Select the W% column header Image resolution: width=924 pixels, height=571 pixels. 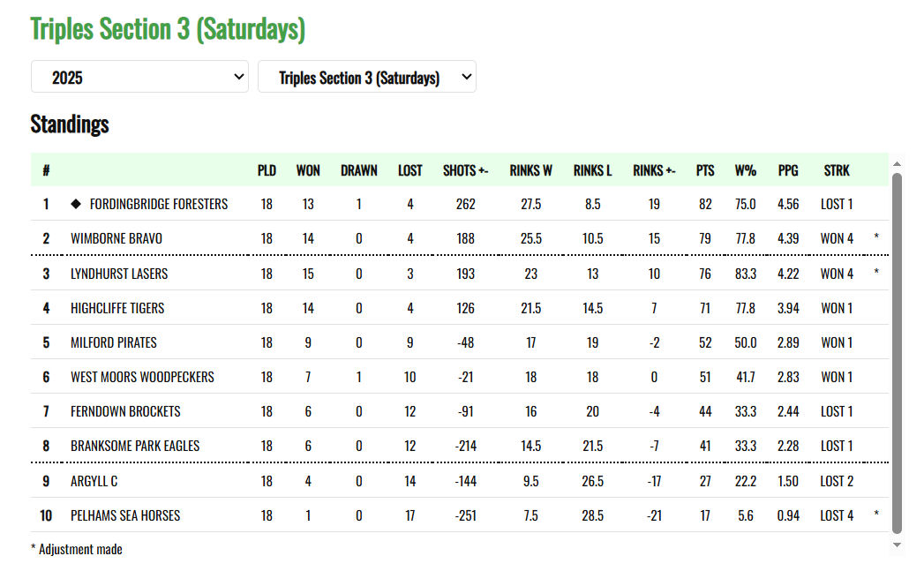pos(745,170)
